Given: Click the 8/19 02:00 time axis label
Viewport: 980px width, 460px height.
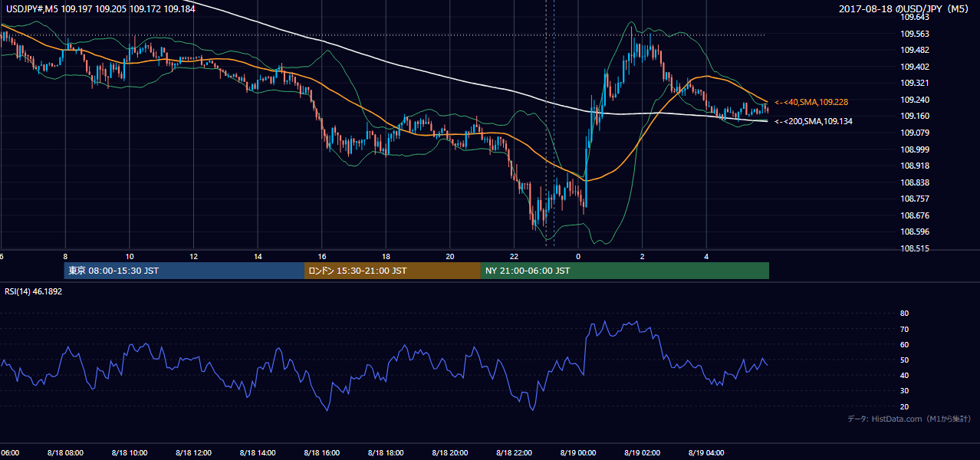Looking at the screenshot, I should click(642, 452).
